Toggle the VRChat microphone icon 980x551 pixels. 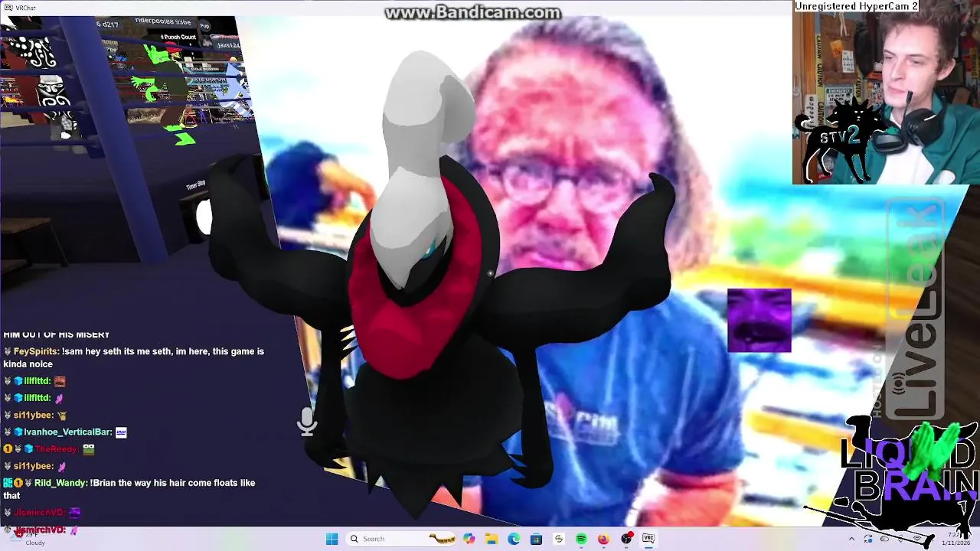coord(307,422)
